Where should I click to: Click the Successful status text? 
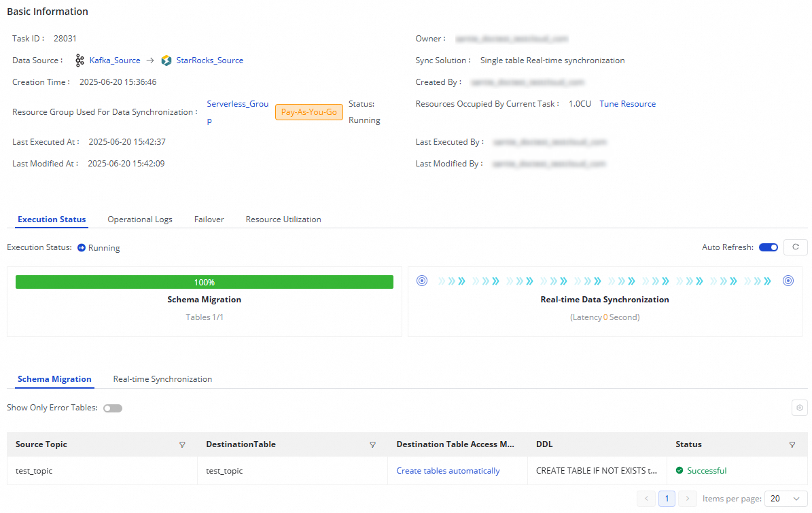[707, 471]
